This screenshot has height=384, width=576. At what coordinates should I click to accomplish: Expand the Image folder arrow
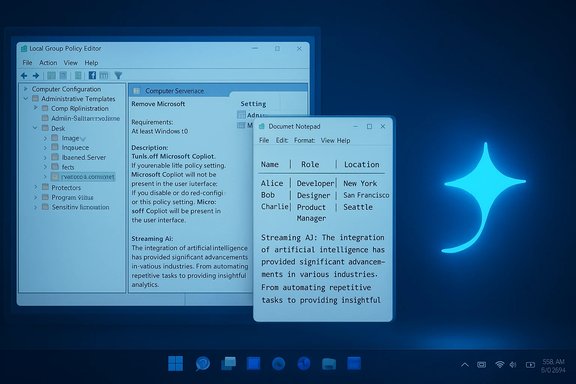45,138
